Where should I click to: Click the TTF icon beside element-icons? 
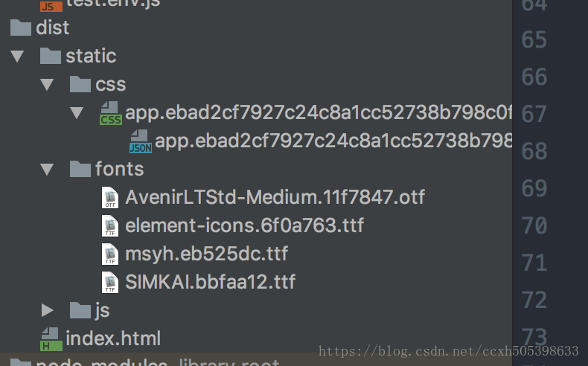coord(110,225)
